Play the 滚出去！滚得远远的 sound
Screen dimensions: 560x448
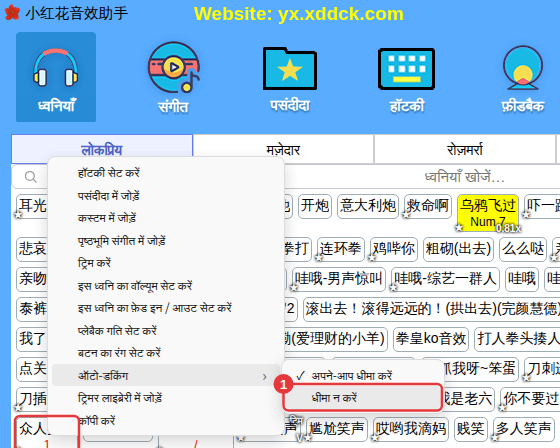[432, 309]
